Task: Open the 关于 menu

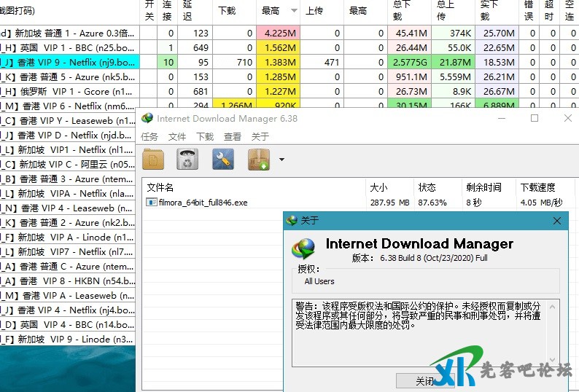Action: pyautogui.click(x=260, y=136)
